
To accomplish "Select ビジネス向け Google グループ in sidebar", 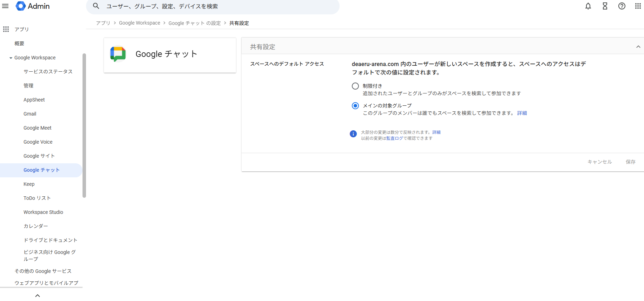I will click(50, 255).
